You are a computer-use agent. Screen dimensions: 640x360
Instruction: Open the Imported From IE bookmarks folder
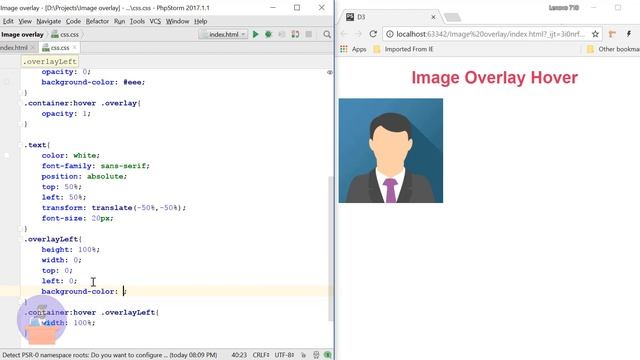click(x=403, y=49)
